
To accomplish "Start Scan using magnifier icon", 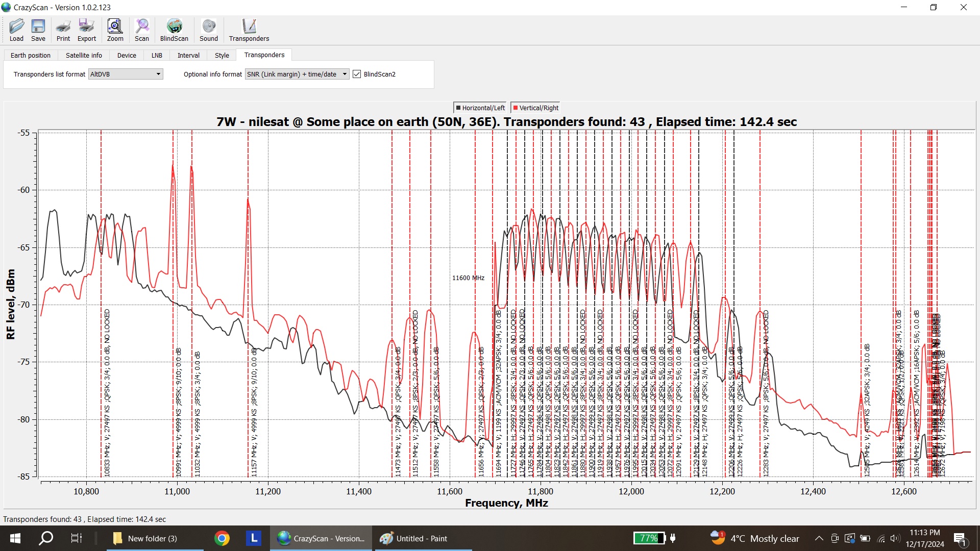I will [141, 27].
